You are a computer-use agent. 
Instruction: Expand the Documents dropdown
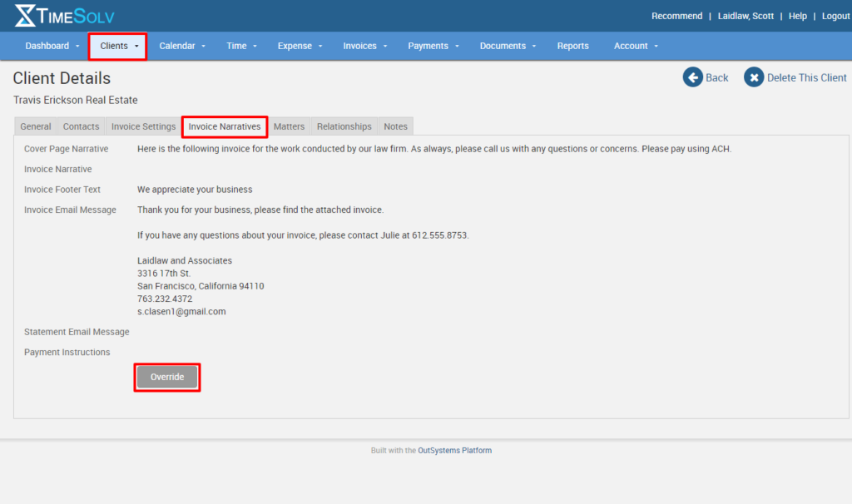click(508, 46)
